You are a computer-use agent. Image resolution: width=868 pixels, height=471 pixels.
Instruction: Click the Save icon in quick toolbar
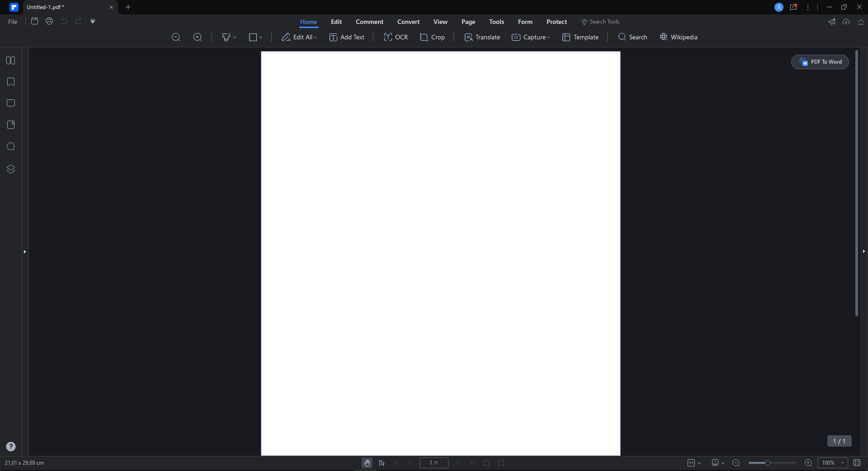point(34,21)
